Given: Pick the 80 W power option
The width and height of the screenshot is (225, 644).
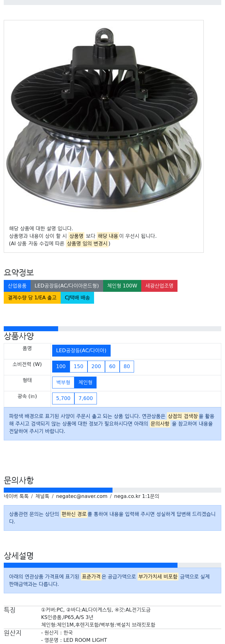Looking at the screenshot, I should [x=127, y=367].
